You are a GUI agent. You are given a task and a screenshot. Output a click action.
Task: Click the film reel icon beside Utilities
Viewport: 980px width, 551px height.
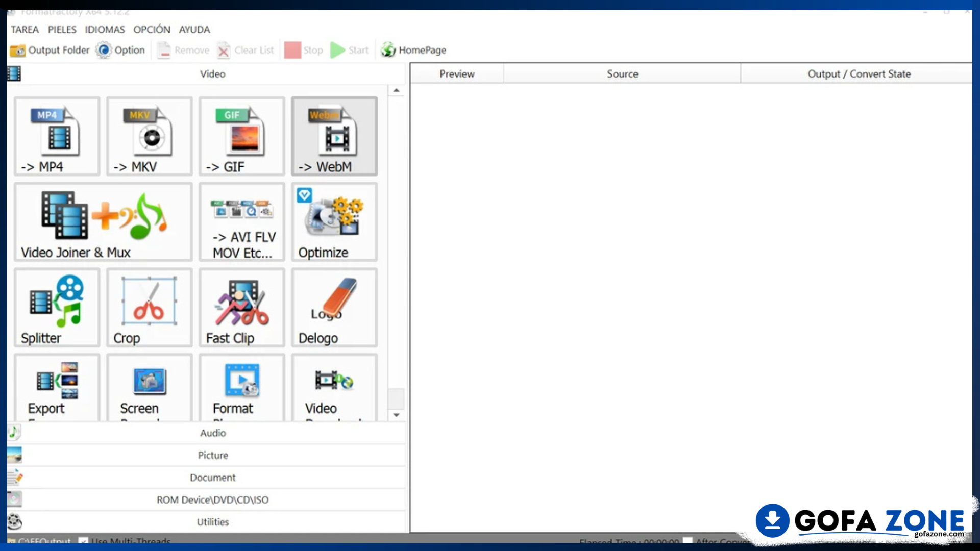tap(14, 522)
